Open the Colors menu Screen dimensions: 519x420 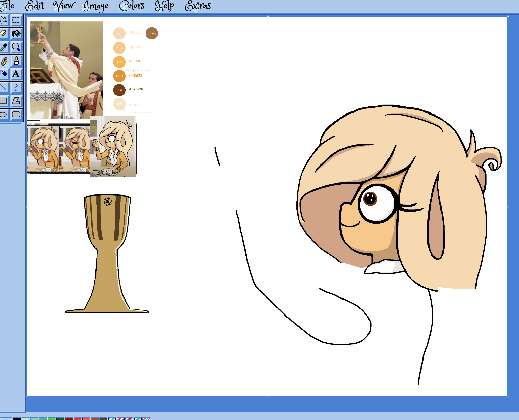coord(132,6)
